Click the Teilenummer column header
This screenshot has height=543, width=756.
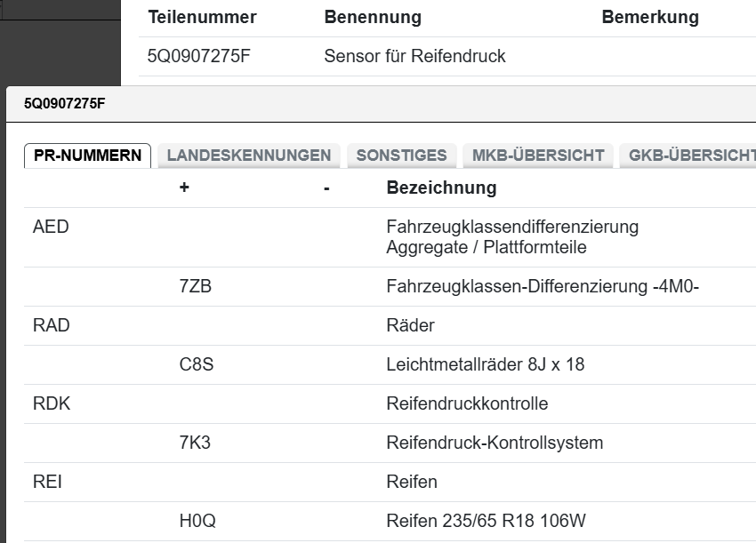click(x=202, y=18)
